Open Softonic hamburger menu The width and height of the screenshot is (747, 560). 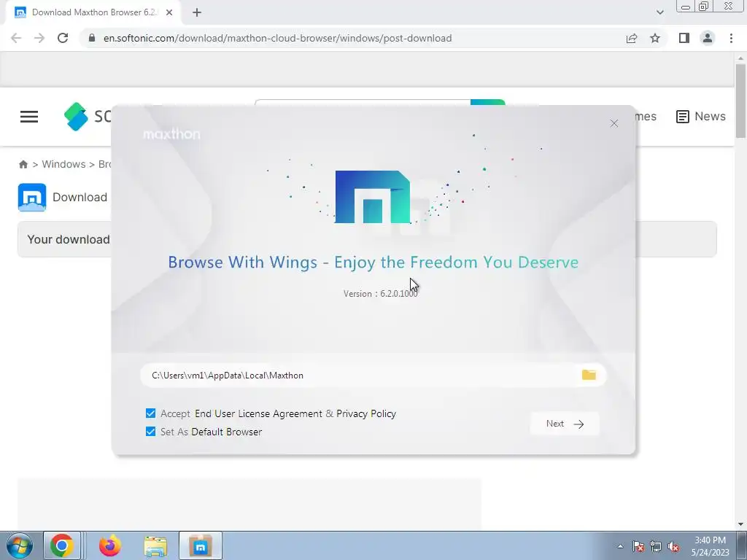click(29, 117)
